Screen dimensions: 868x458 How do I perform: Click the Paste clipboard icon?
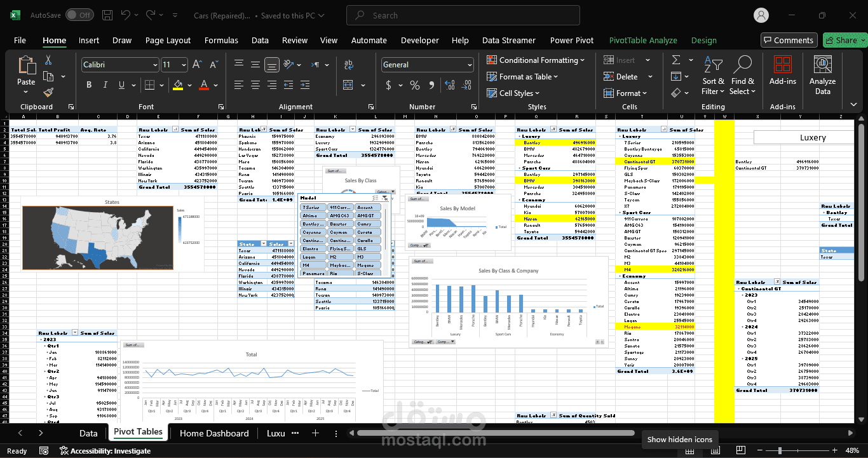tap(26, 65)
